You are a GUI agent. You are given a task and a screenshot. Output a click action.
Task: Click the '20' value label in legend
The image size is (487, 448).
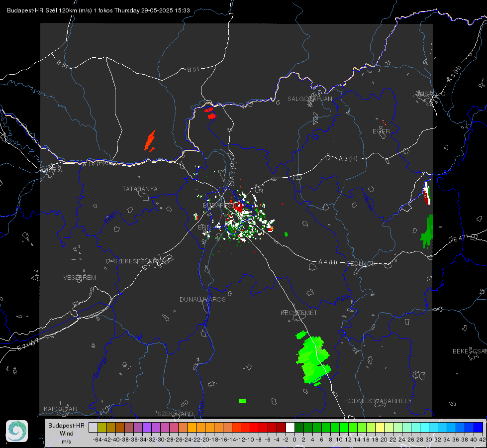coord(384,440)
